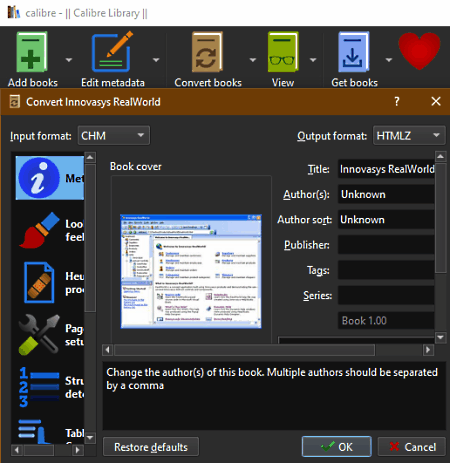450x463 pixels.
Task: Click the Get books icon
Action: point(354,52)
